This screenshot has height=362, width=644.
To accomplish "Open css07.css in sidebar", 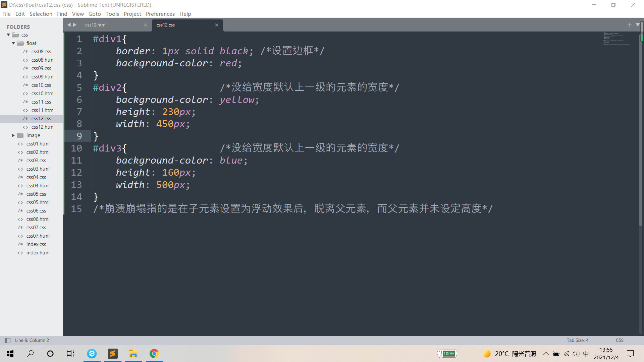I will click(36, 228).
